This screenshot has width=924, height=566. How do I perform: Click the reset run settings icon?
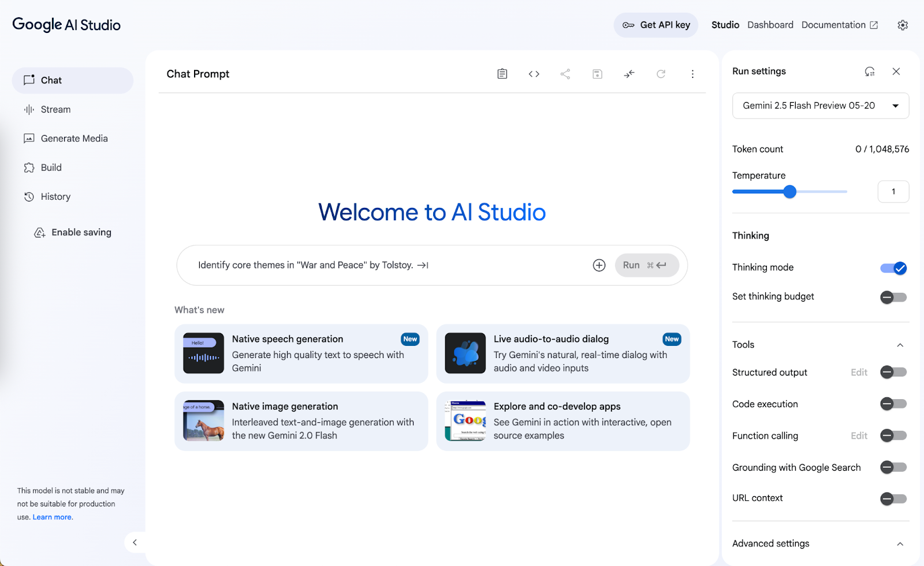point(870,72)
